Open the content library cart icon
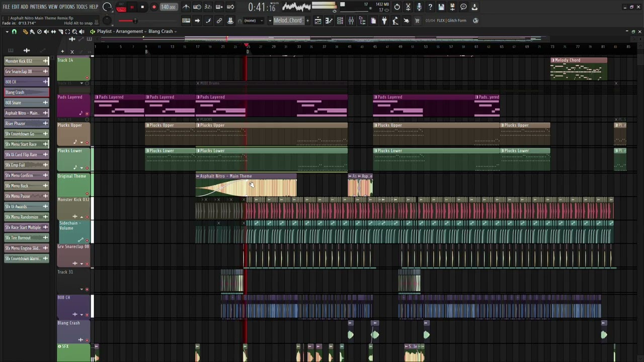This screenshot has height=362, width=644. click(x=417, y=21)
